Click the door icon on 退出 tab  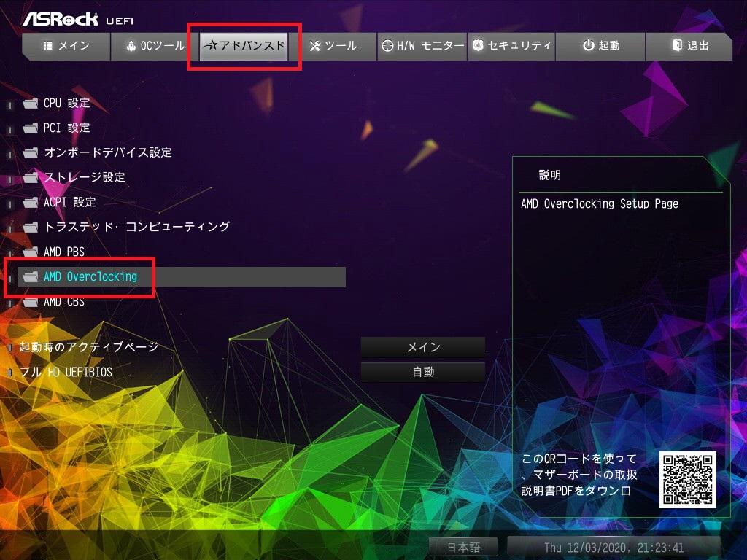pos(677,45)
